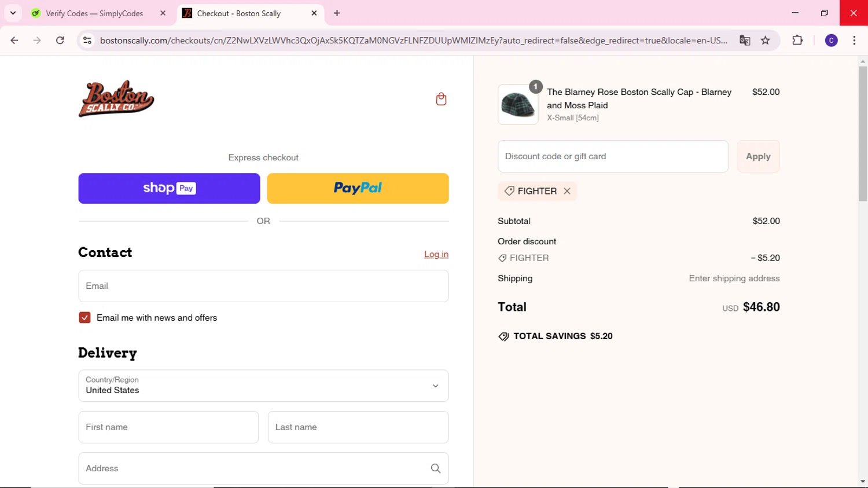The height and width of the screenshot is (488, 868).
Task: Click the Enter shipping address text
Action: 734,278
